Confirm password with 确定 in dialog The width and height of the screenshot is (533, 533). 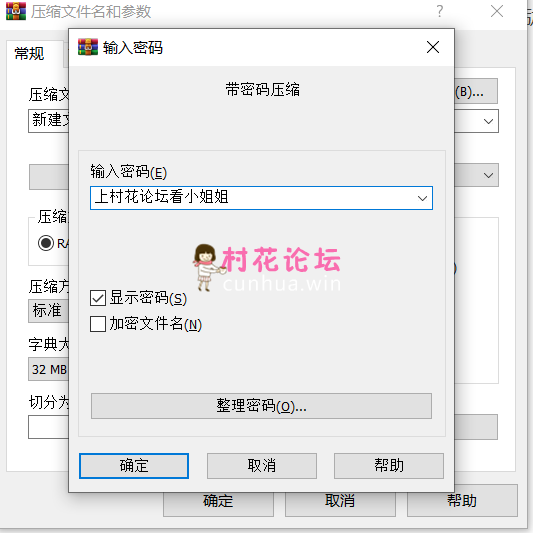click(134, 466)
